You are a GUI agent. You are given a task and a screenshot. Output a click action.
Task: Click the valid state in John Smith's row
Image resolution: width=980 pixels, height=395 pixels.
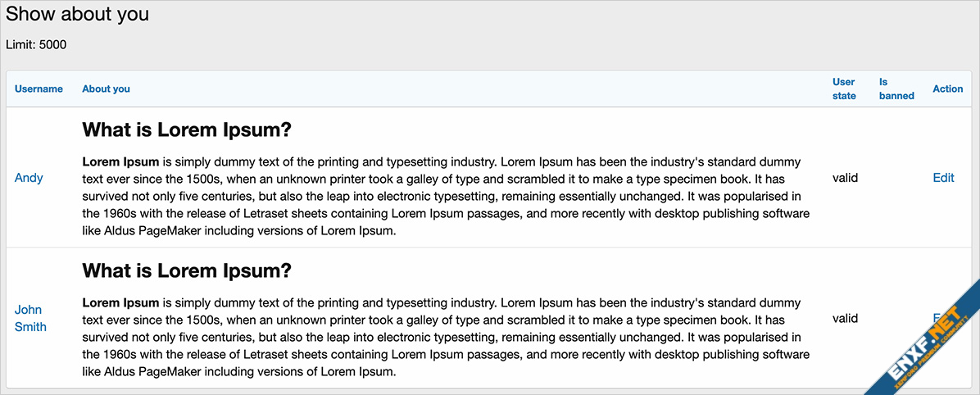845,318
